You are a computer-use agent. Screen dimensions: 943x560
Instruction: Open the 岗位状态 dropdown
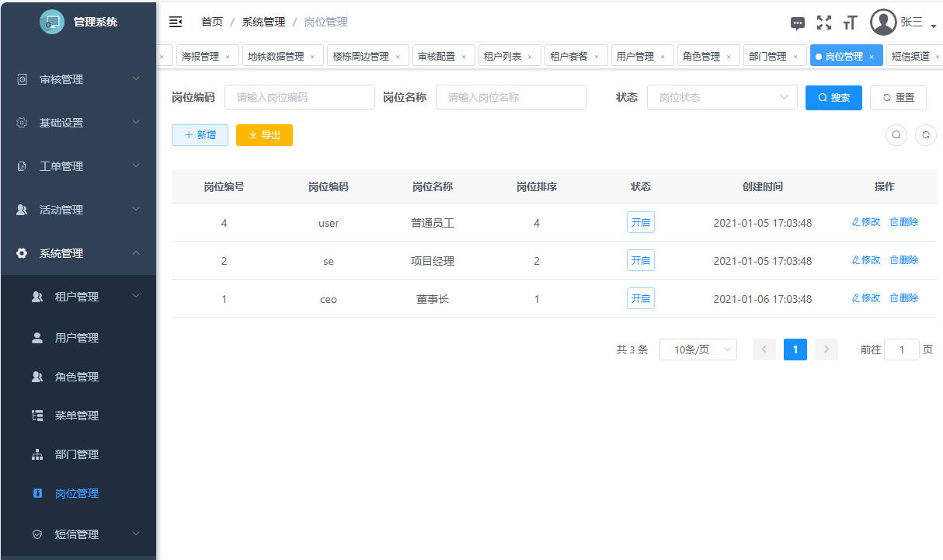click(722, 97)
